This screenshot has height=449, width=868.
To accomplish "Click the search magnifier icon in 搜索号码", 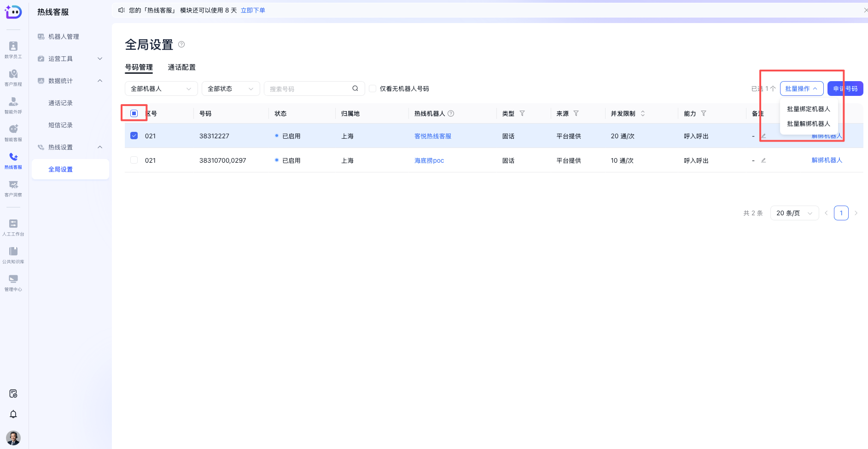I will (355, 89).
